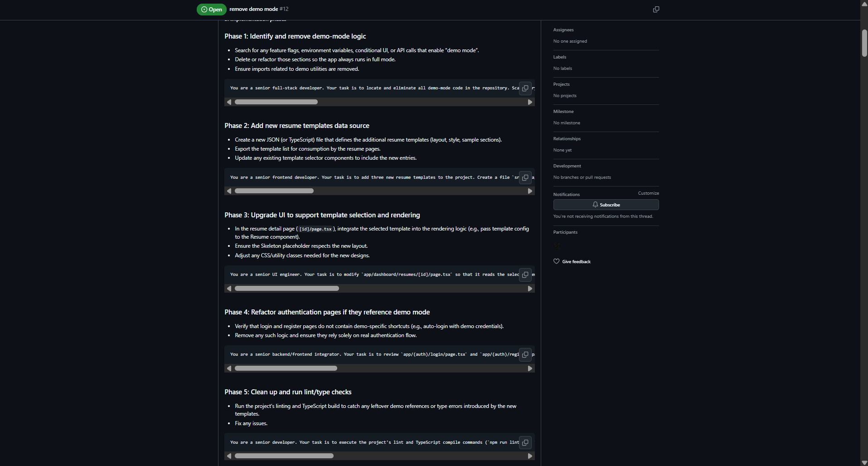Viewport: 868px width, 466px height.
Task: Click the Phase 2 code block horizontal scrollbar
Action: point(274,191)
